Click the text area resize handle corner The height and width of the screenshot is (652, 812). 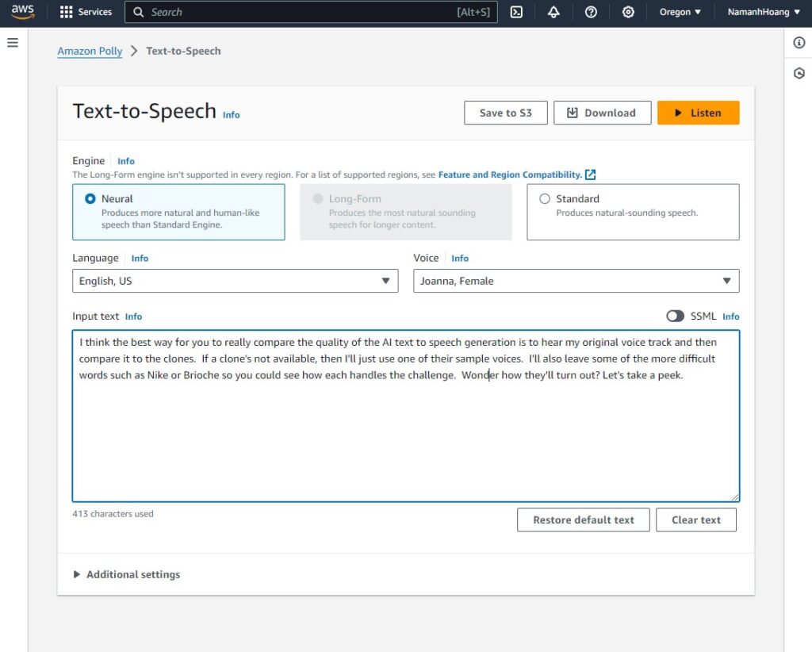(735, 497)
